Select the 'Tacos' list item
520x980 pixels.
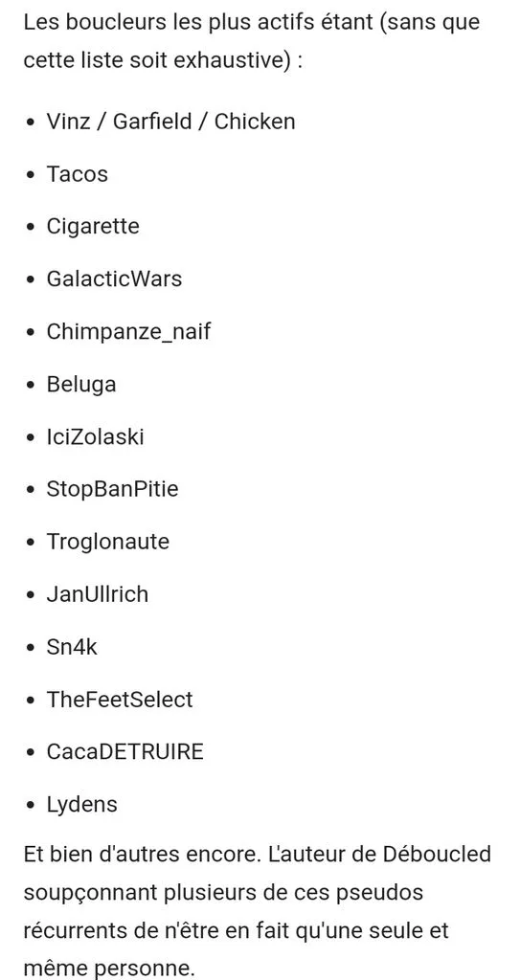[77, 174]
